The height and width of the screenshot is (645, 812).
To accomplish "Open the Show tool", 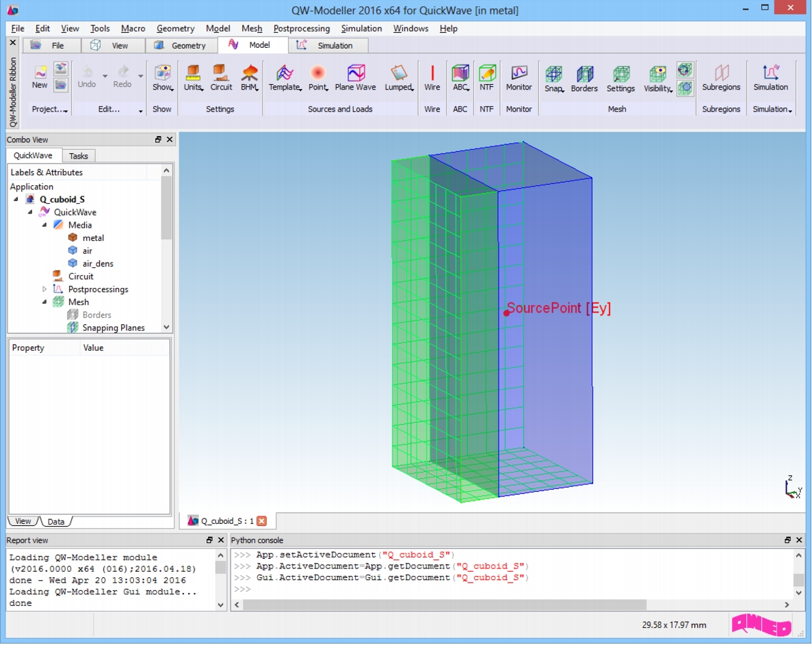I will coord(163,78).
